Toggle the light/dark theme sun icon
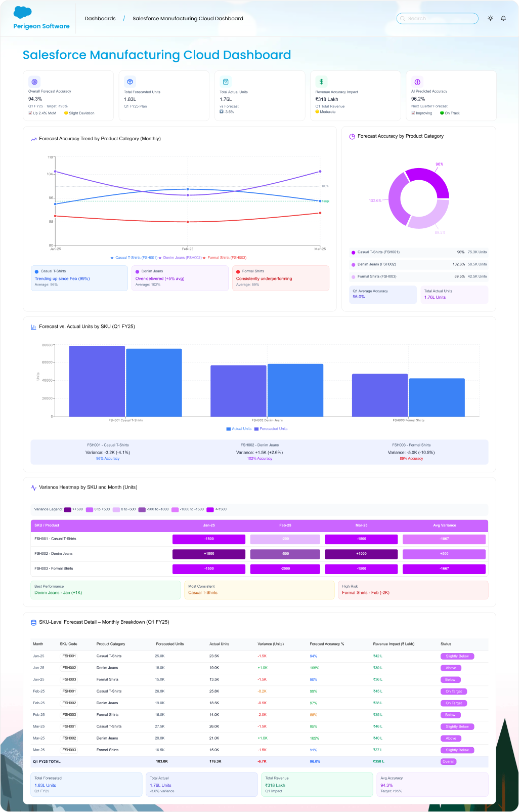 coord(490,18)
